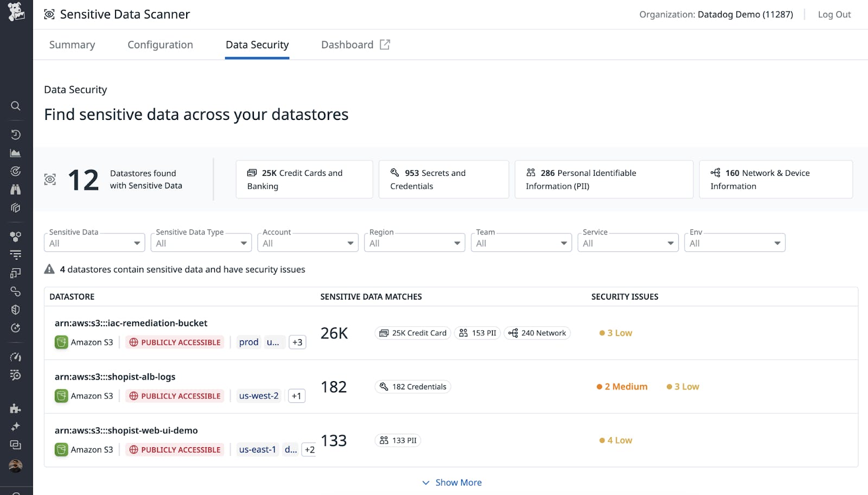Open the Security shield icon in the sidebar
The height and width of the screenshot is (495, 868).
(x=16, y=310)
